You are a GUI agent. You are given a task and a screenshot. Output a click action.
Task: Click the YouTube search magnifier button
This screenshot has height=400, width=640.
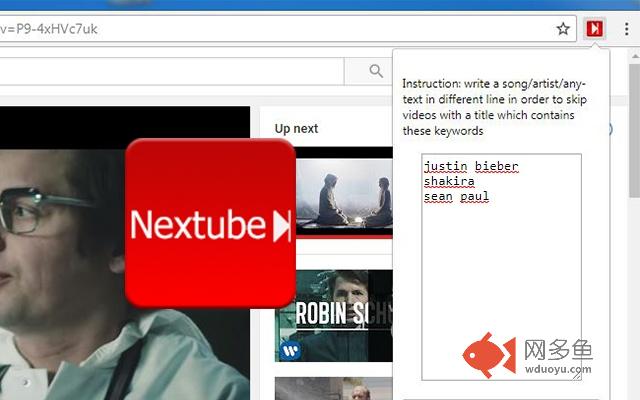tap(375, 71)
